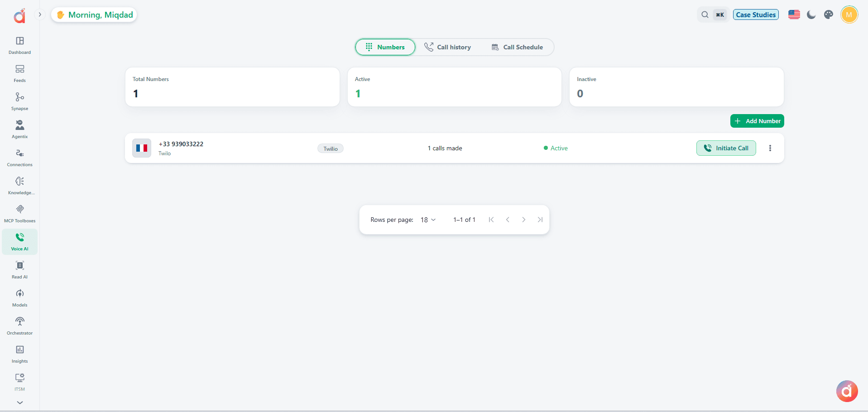Toggle dark mode with moon icon
This screenshot has width=868, height=412.
tap(811, 15)
